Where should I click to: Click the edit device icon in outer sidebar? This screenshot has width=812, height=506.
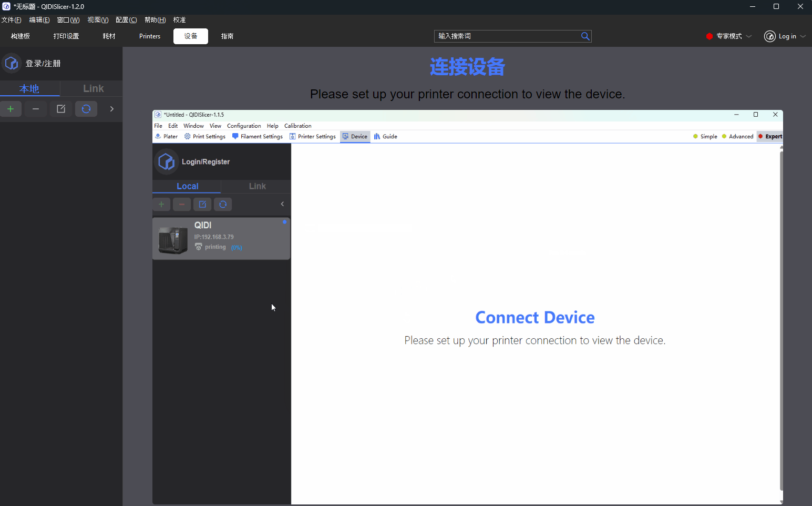[61, 109]
